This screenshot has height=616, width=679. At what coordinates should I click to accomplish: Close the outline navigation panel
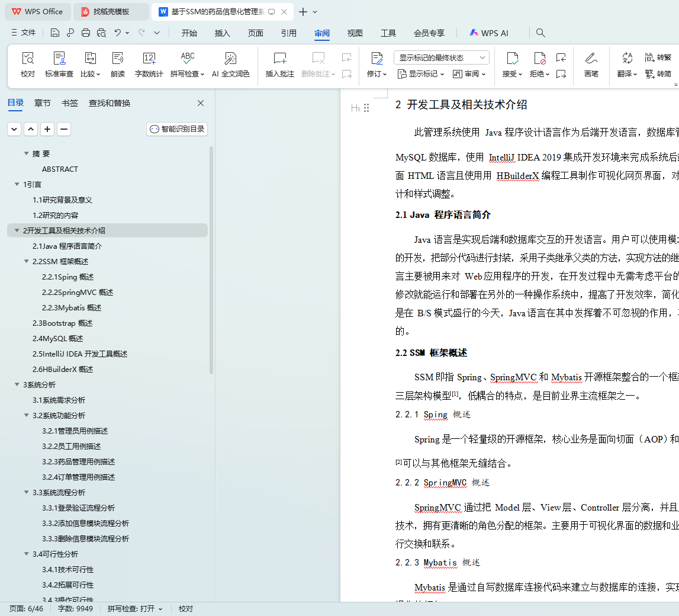click(x=201, y=103)
